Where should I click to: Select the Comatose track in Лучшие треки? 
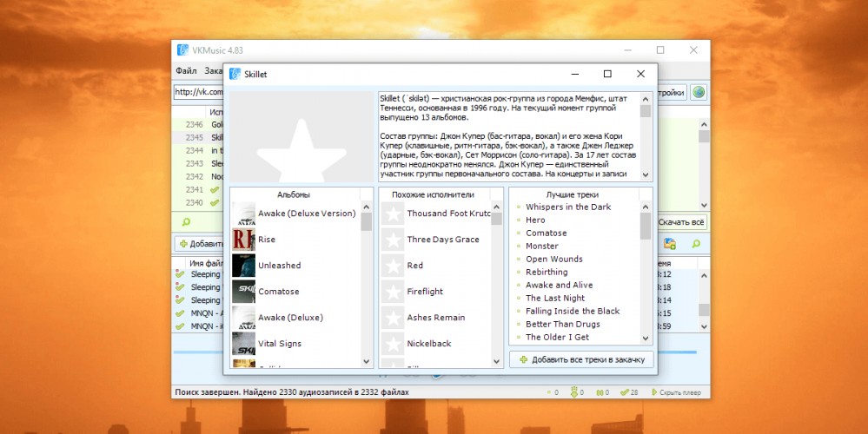(546, 233)
